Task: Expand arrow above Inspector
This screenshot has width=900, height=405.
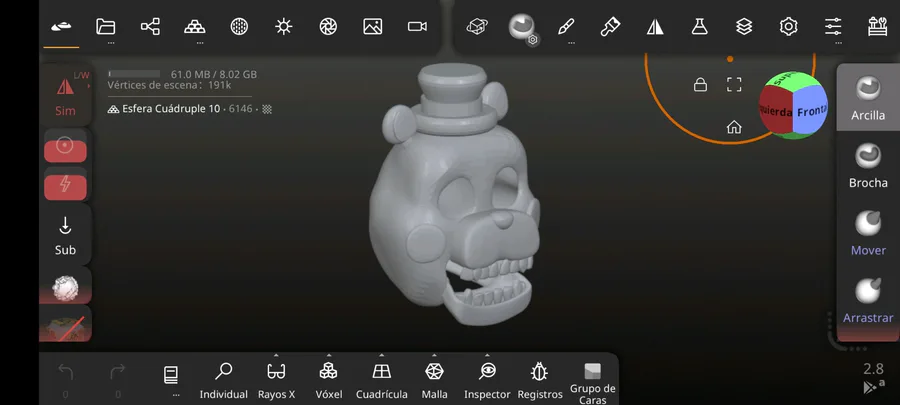Action: click(487, 355)
